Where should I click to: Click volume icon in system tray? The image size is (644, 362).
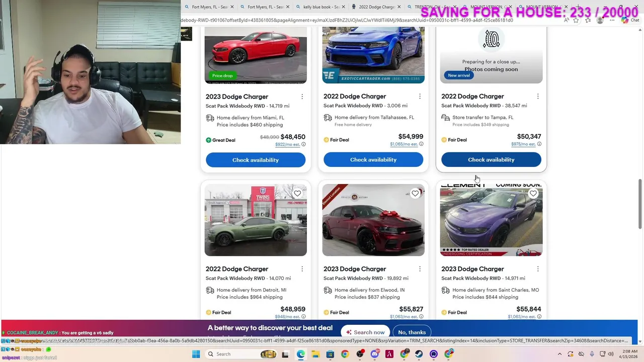point(611,354)
